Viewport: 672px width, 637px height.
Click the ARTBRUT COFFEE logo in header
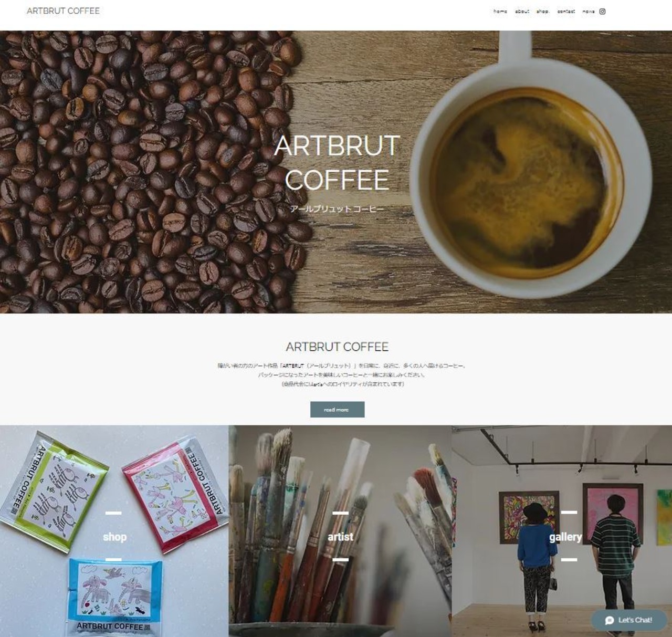point(63,11)
